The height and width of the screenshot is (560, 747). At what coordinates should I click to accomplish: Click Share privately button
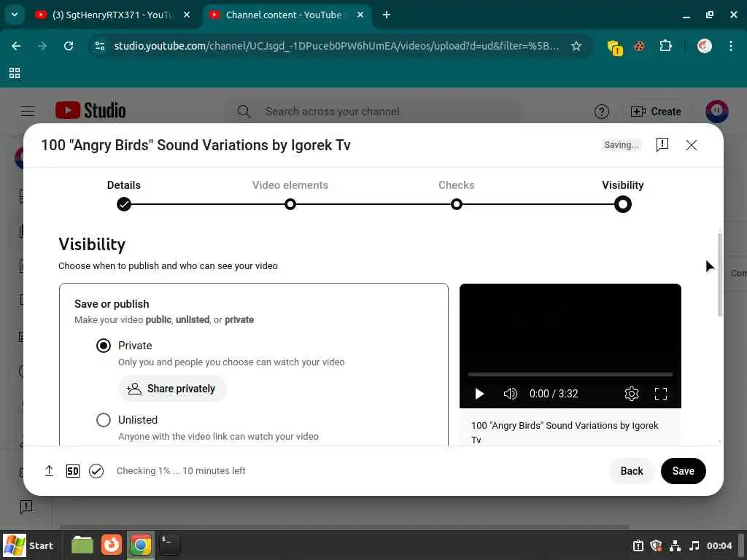point(172,389)
